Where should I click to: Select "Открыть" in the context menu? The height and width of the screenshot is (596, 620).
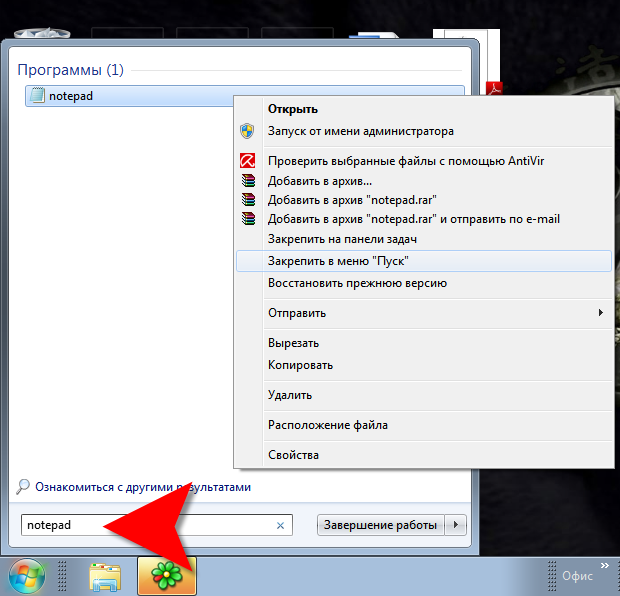(292, 108)
